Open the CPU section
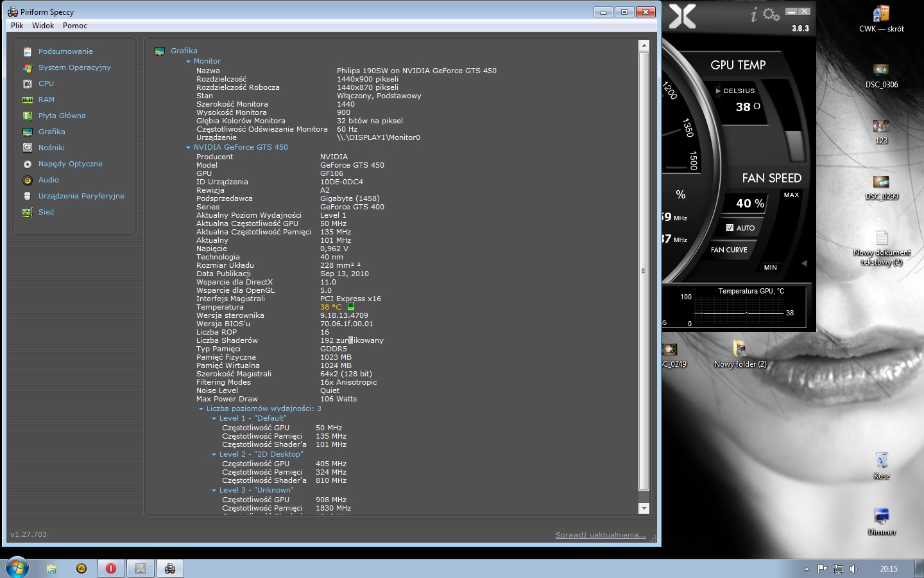The width and height of the screenshot is (924, 578). click(46, 83)
